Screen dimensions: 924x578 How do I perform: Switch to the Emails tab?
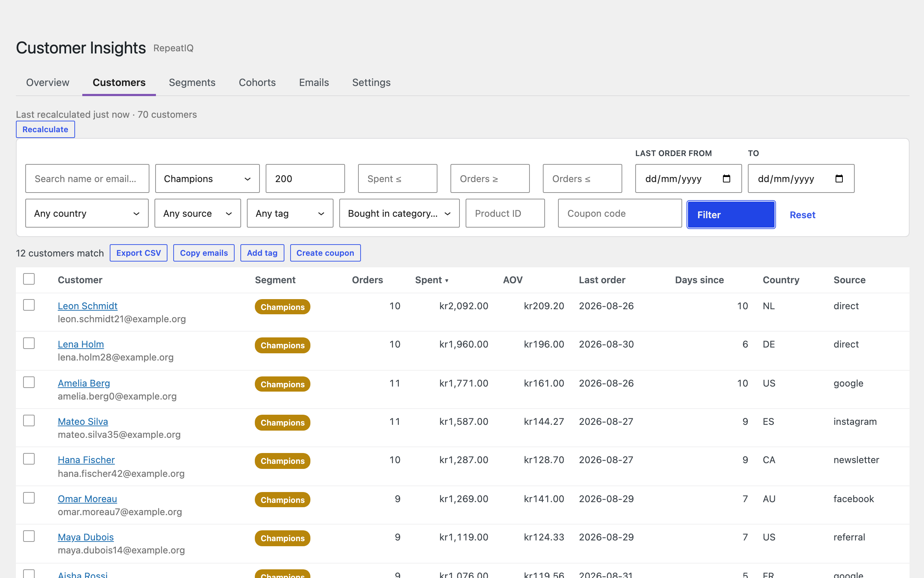pos(314,83)
